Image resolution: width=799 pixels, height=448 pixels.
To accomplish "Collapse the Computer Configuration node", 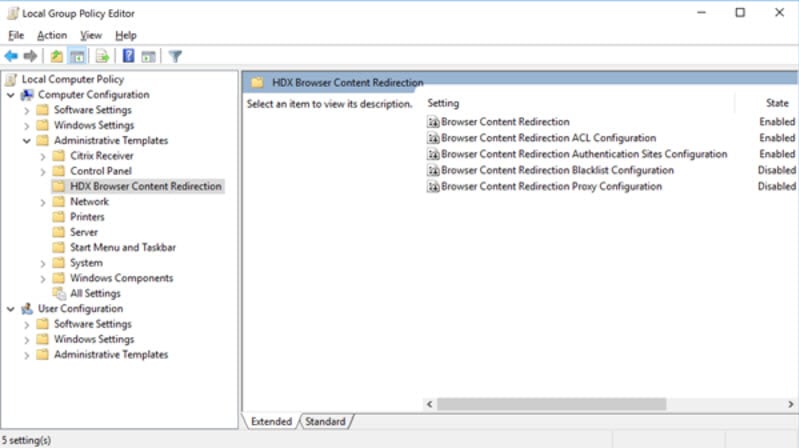I will (11, 95).
